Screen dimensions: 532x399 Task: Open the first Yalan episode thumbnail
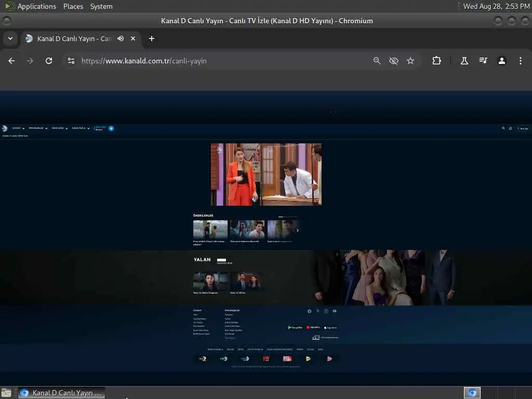point(210,281)
